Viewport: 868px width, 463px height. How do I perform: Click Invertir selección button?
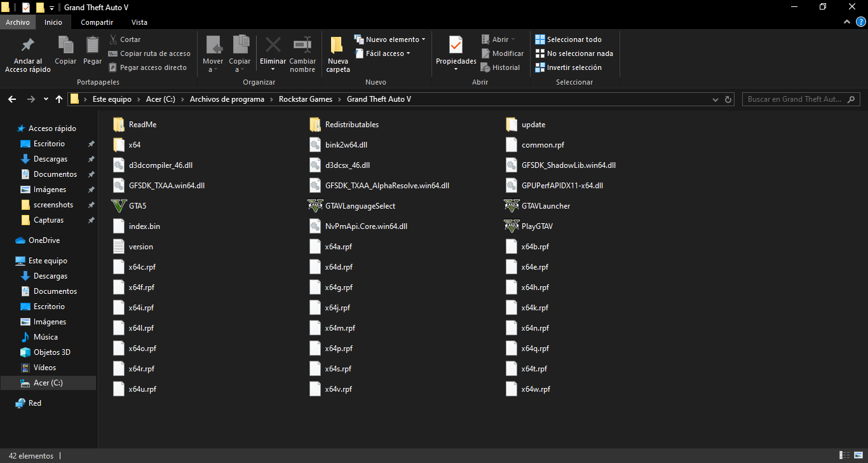[x=569, y=67]
